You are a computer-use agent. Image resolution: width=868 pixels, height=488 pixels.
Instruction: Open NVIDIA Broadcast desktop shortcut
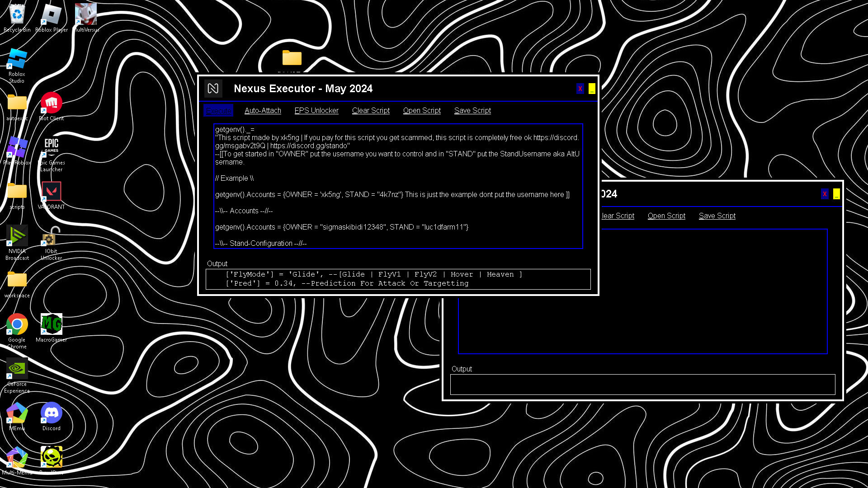pyautogui.click(x=17, y=236)
